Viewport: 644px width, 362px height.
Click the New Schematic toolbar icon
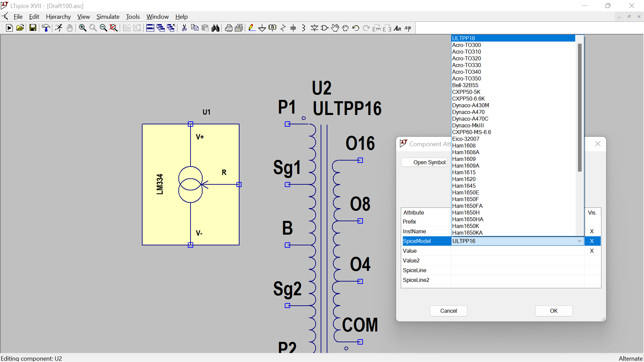click(x=9, y=28)
